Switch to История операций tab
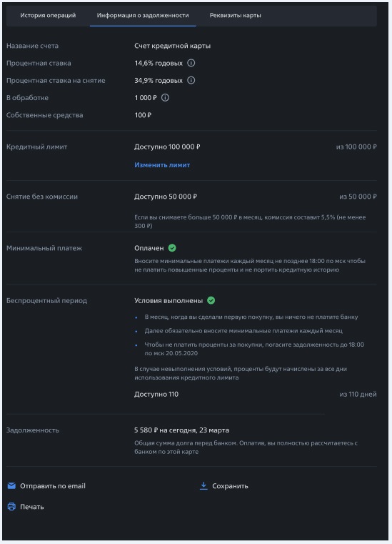 pyautogui.click(x=48, y=15)
